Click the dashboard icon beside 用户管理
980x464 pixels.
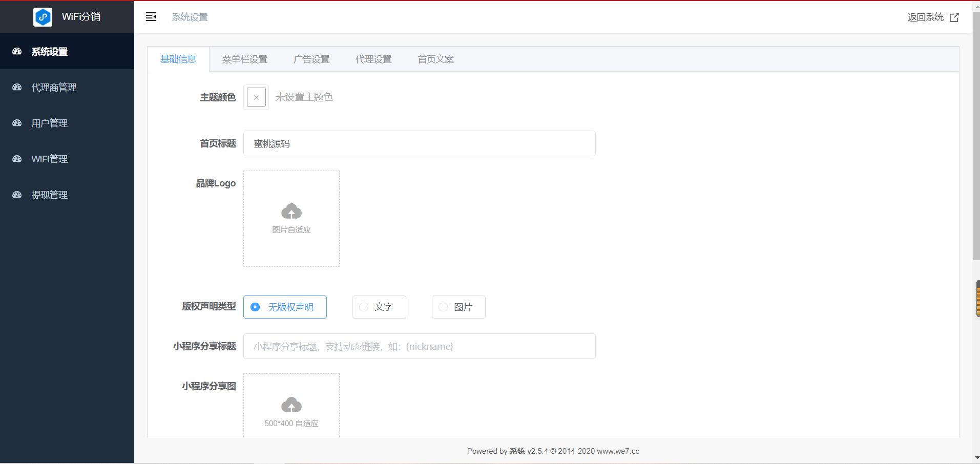point(17,123)
